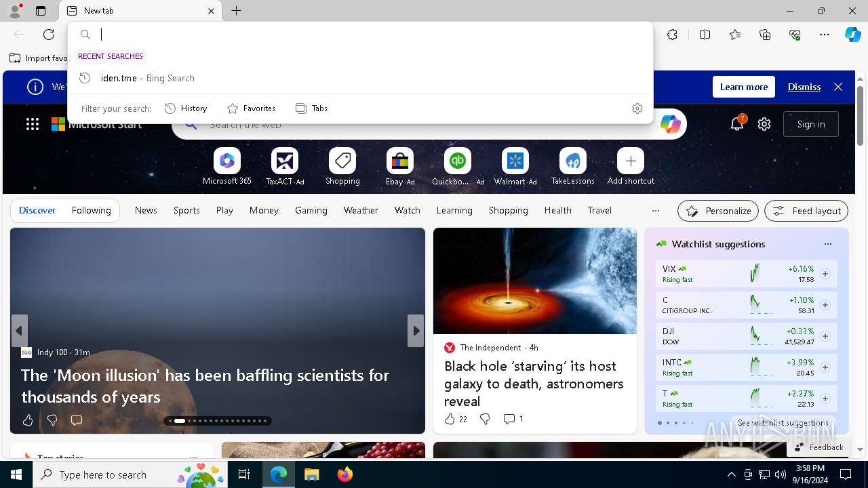This screenshot has height=488, width=868.
Task: Open the Sports category
Action: click(186, 211)
